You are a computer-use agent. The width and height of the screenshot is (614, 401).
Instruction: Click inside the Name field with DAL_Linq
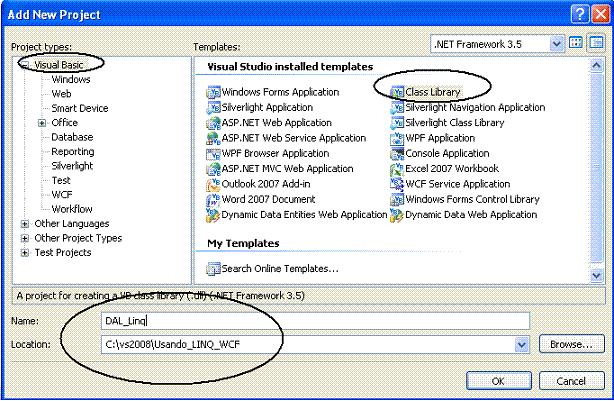coord(315,321)
